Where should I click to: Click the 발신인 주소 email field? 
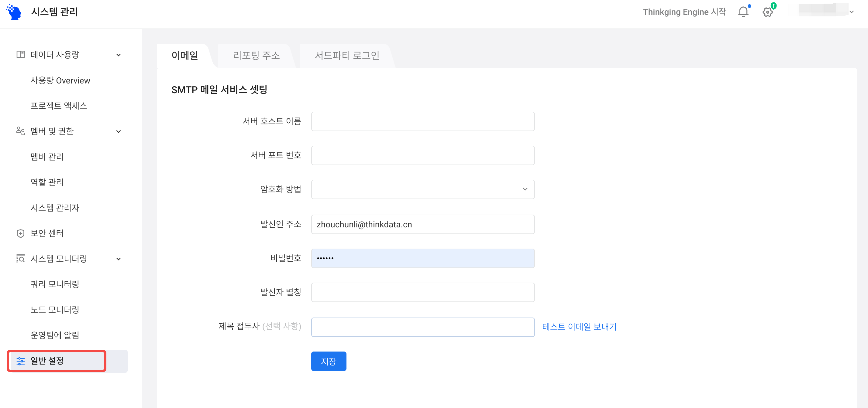pyautogui.click(x=422, y=225)
